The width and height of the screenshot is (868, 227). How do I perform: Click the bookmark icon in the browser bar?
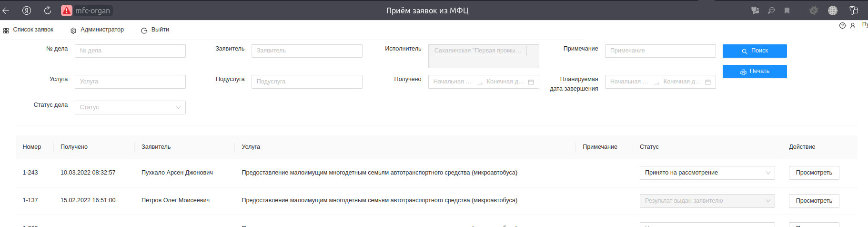point(787,10)
